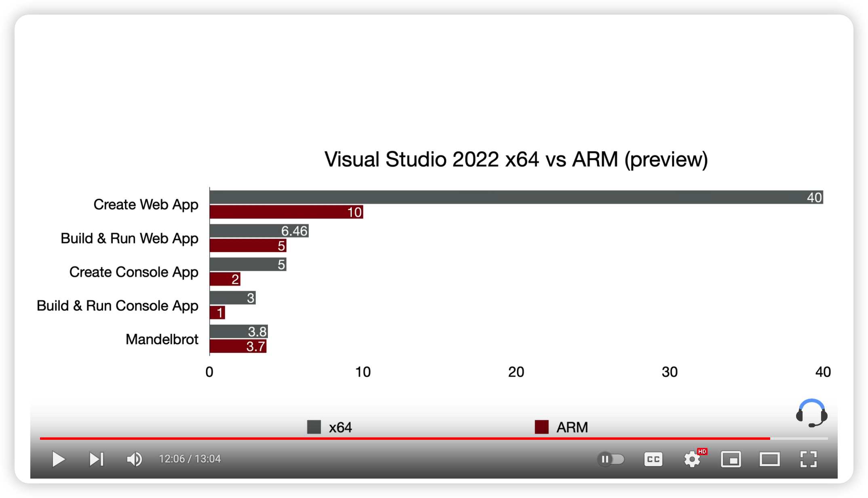Enter fullscreen mode
The height and width of the screenshot is (498, 868).
coord(808,459)
